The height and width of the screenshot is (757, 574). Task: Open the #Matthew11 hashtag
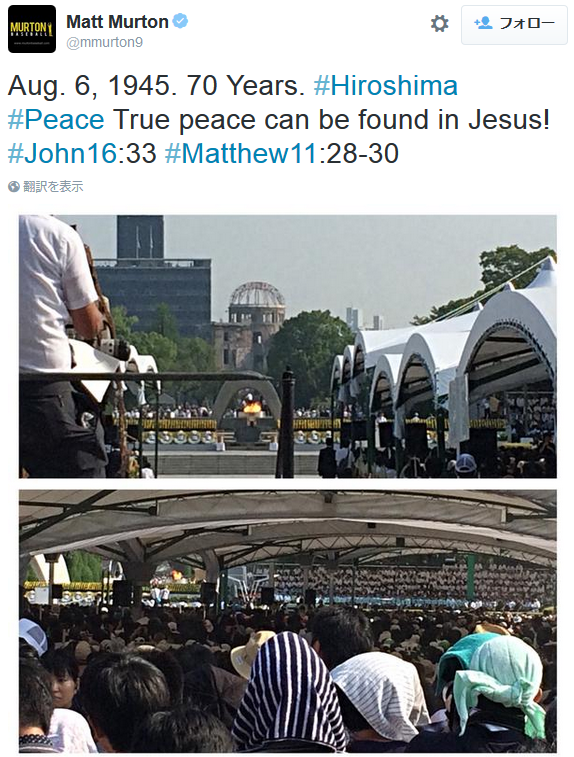pos(240,153)
